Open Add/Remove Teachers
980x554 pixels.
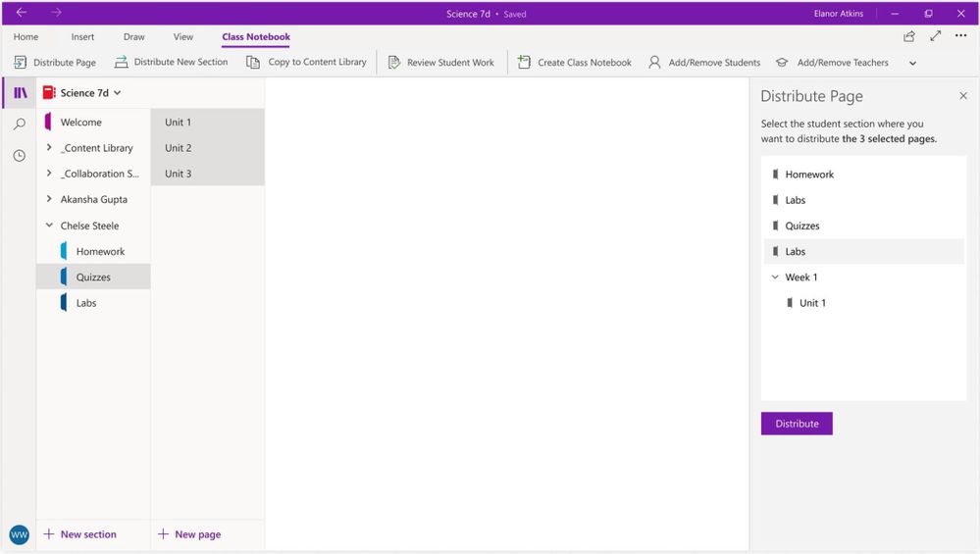[x=832, y=63]
